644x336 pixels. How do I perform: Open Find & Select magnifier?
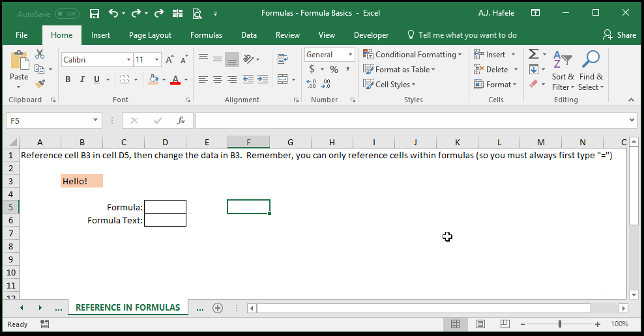click(x=591, y=70)
